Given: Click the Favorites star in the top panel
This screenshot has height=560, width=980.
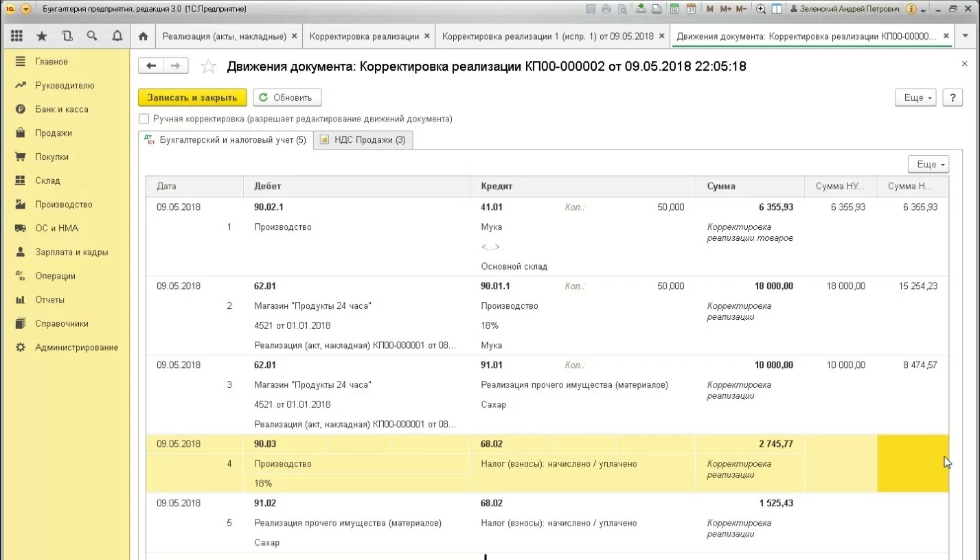Looking at the screenshot, I should click(x=42, y=36).
